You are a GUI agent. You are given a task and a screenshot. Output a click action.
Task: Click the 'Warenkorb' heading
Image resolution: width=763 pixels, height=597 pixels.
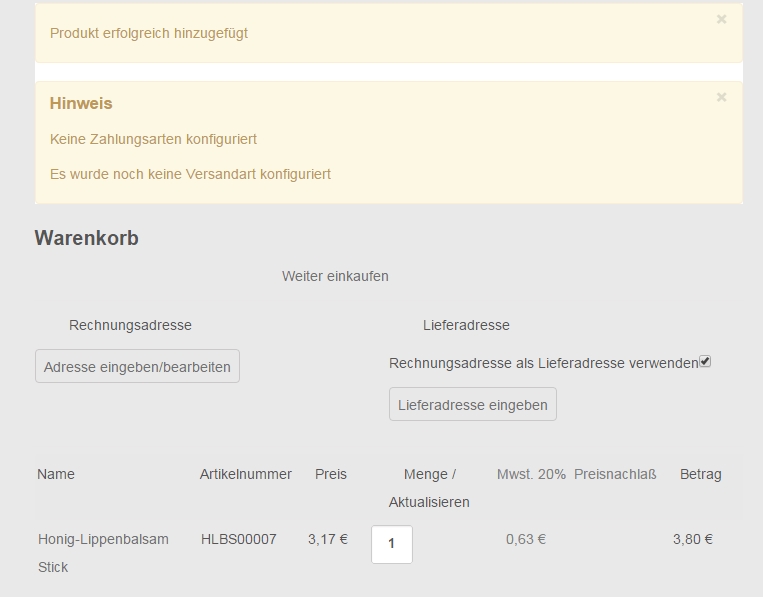coord(86,238)
